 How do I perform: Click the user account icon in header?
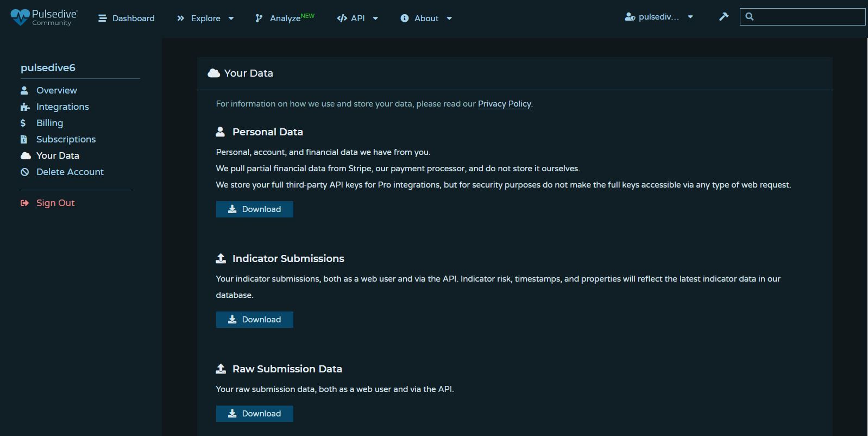click(x=630, y=17)
